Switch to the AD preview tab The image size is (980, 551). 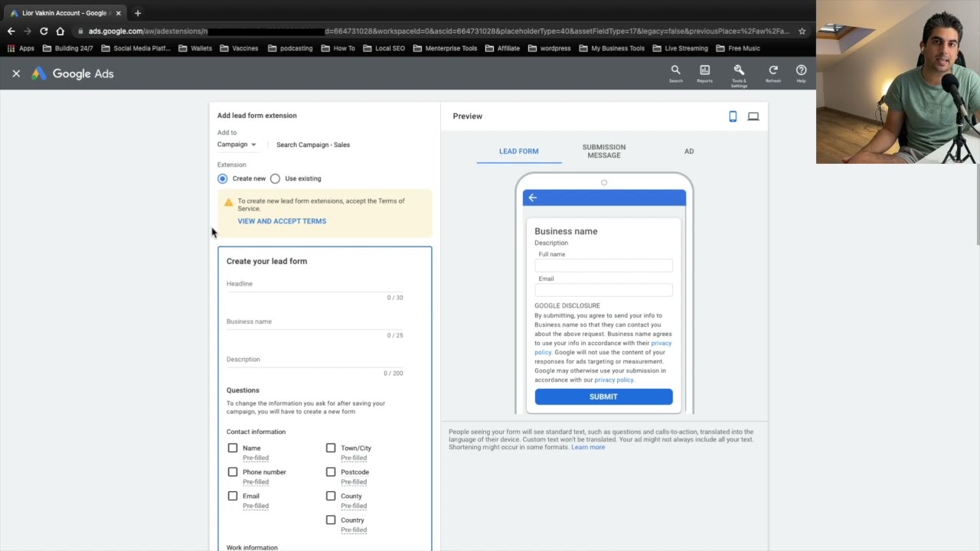689,151
